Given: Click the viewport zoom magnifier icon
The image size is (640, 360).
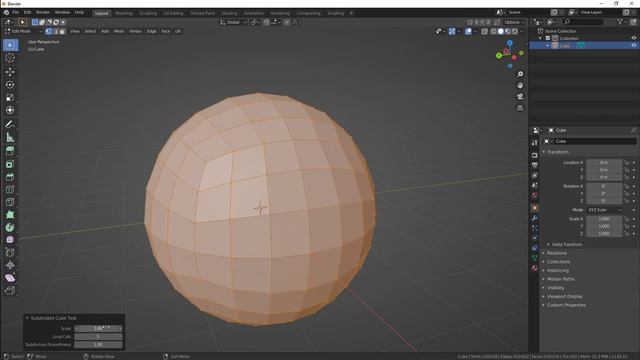Looking at the screenshot, I should pos(520,74).
